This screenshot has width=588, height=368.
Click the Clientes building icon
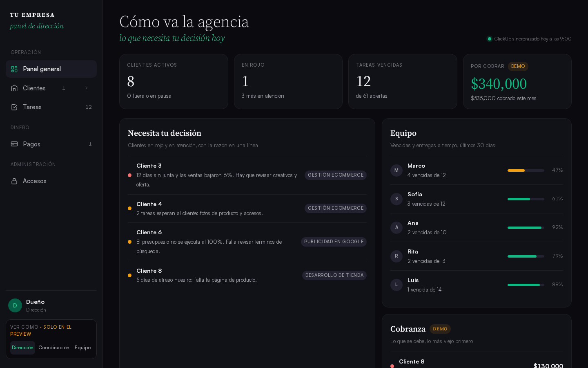pos(14,88)
